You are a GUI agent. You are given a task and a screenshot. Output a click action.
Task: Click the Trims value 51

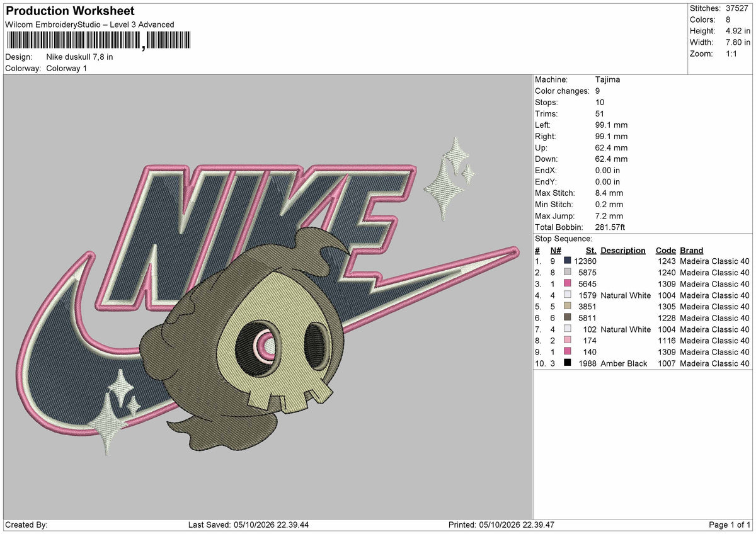(600, 113)
